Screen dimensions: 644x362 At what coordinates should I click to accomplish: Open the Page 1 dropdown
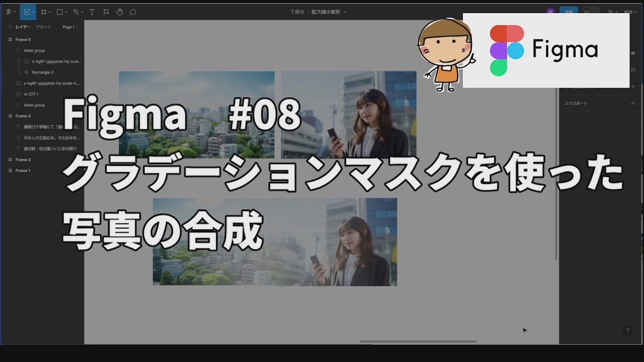pyautogui.click(x=69, y=27)
